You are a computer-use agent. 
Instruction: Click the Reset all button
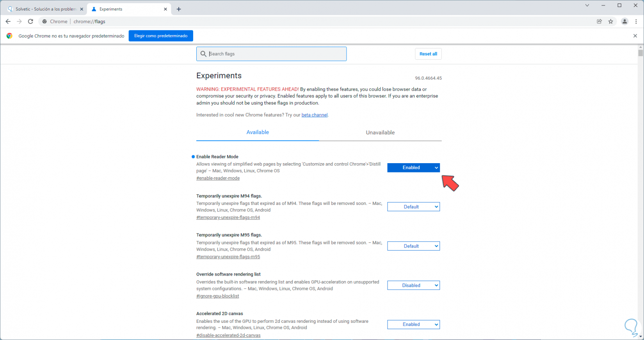428,54
